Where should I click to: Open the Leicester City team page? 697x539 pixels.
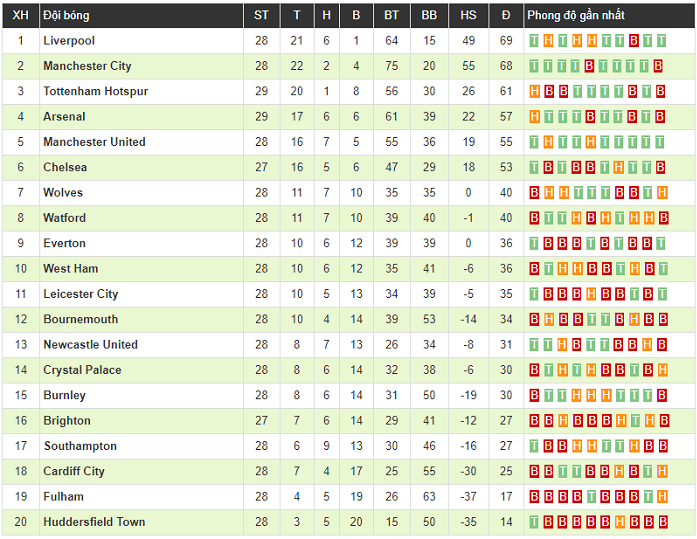80,294
